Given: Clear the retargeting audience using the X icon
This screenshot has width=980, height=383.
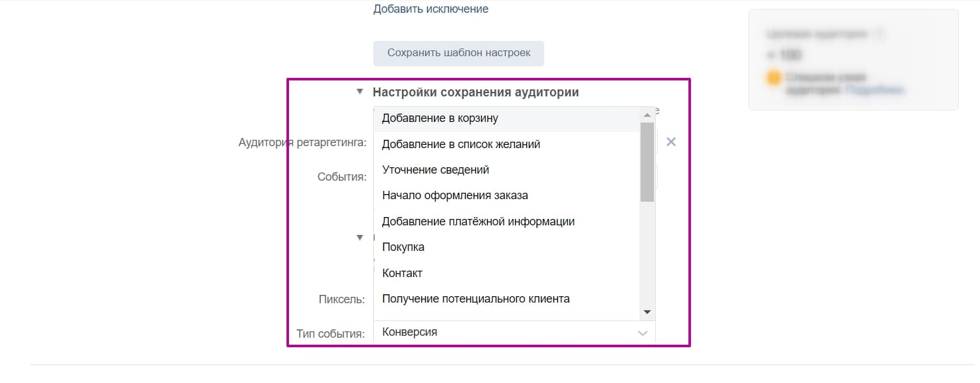Looking at the screenshot, I should click(x=670, y=142).
